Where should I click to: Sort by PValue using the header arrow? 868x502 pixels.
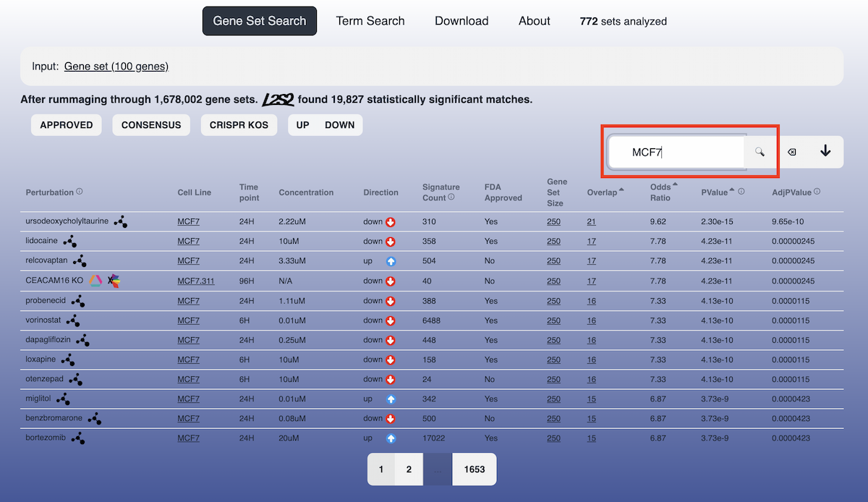point(733,190)
